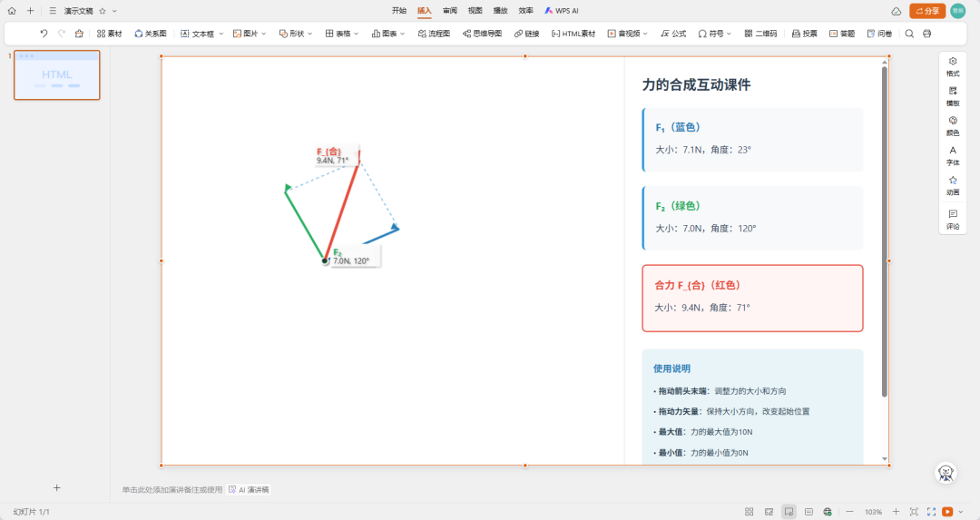Click the zoom in plus button
This screenshot has width=980, height=520.
click(x=896, y=512)
